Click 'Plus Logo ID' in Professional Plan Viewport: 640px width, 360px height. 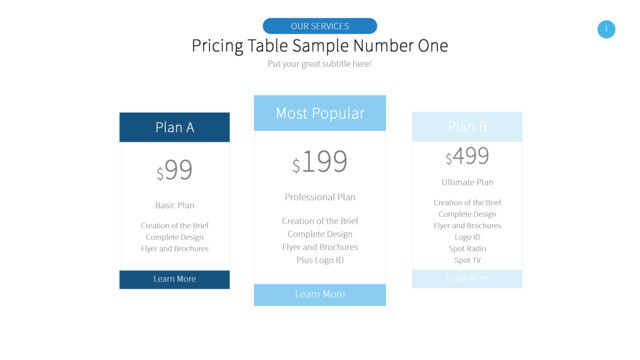click(x=320, y=260)
